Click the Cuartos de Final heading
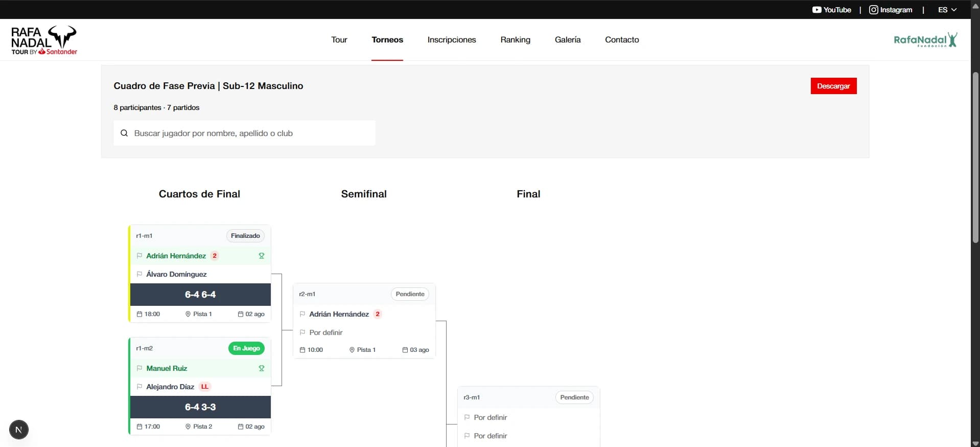Viewport: 980px width, 447px height. [199, 194]
